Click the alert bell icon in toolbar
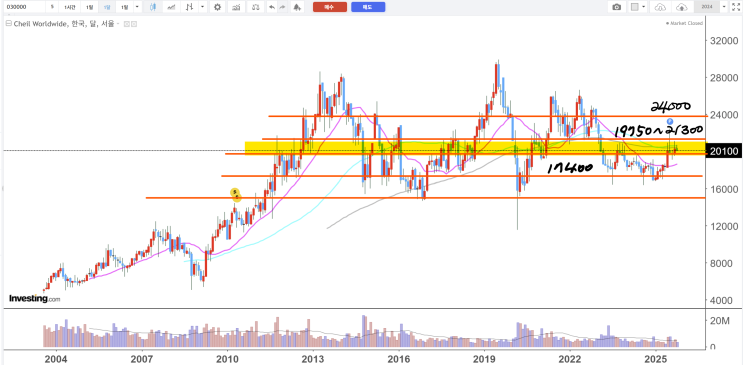743x365 pixels. point(297,7)
